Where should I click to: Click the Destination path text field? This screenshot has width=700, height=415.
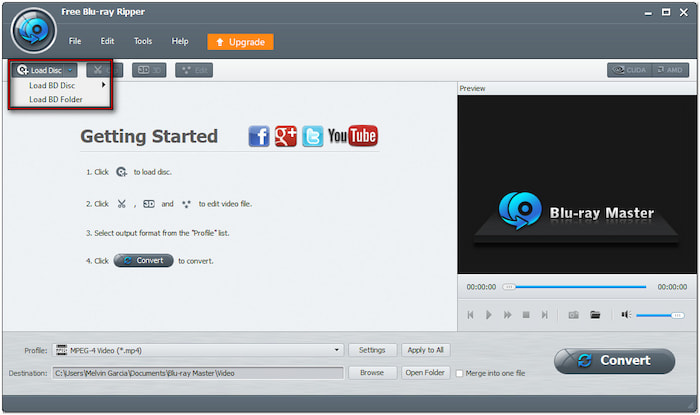[197, 373]
